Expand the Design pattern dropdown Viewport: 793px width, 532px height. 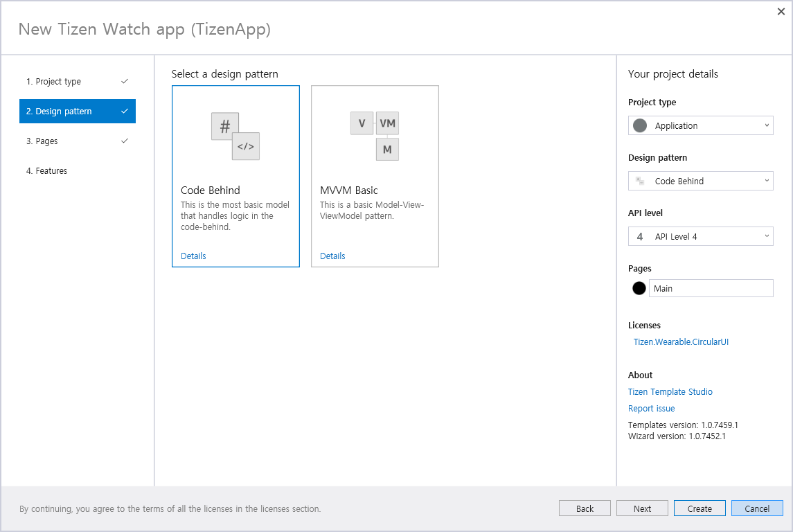tap(767, 181)
